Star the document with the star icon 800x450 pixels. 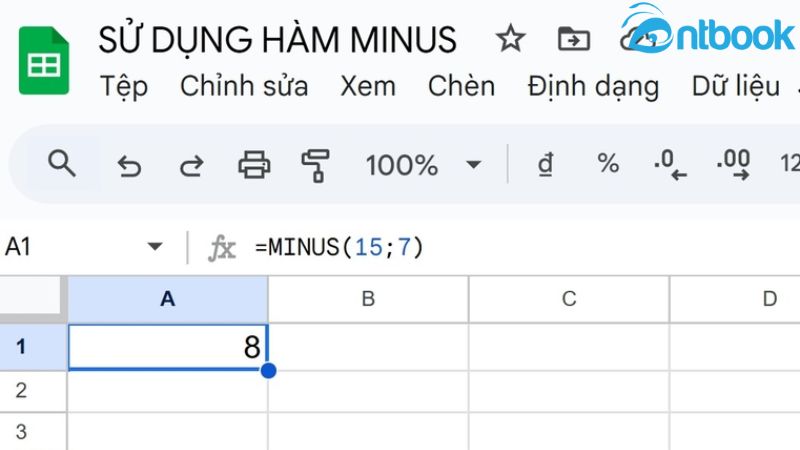click(510, 40)
